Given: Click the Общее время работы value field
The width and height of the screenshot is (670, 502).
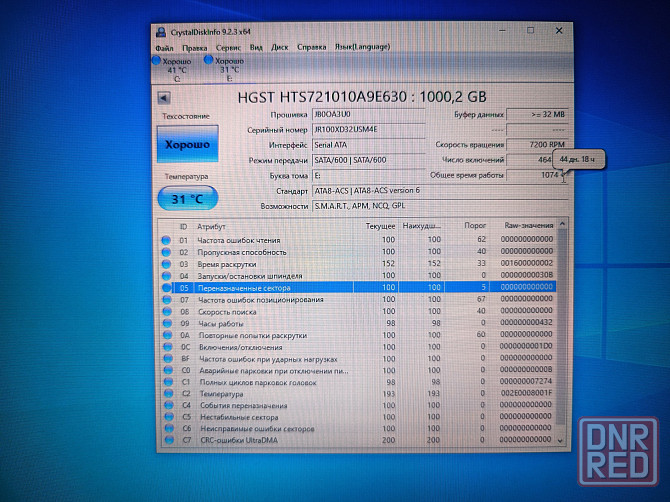Looking at the screenshot, I should pos(537,175).
